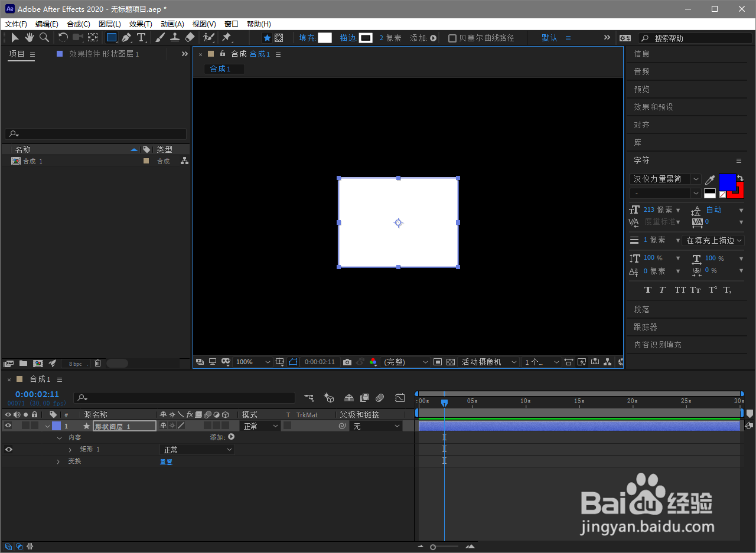Select the Pan Behind anchor point tool

(x=93, y=38)
